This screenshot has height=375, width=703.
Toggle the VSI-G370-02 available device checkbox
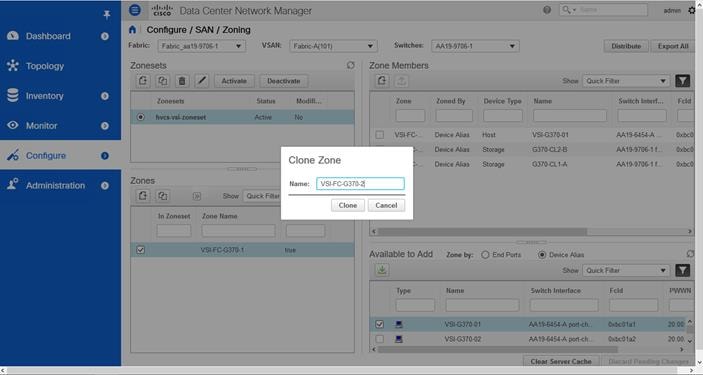pyautogui.click(x=380, y=339)
